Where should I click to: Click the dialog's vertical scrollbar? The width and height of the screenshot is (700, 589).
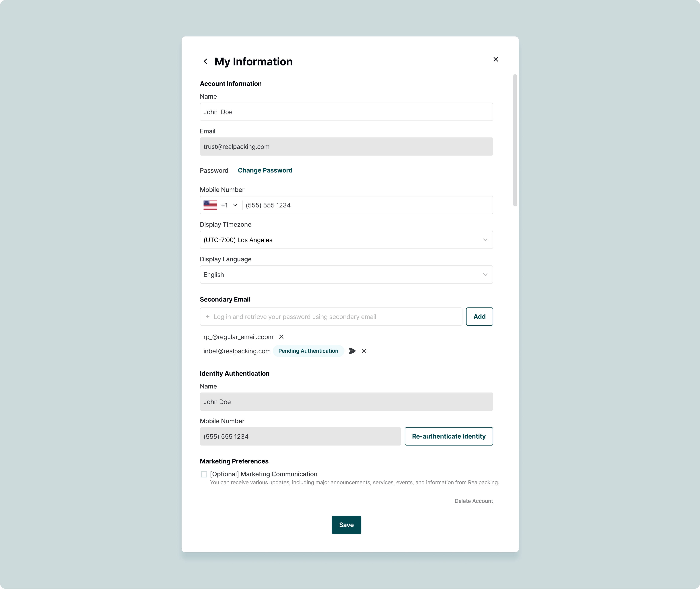(x=515, y=140)
